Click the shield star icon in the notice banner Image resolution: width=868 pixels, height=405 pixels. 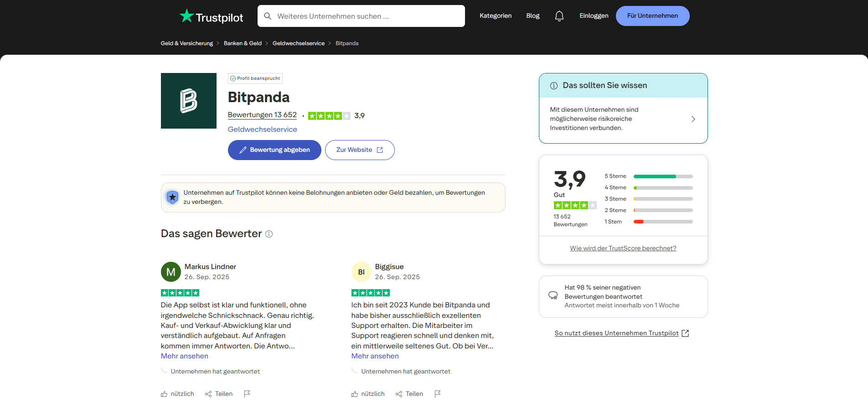(x=172, y=197)
